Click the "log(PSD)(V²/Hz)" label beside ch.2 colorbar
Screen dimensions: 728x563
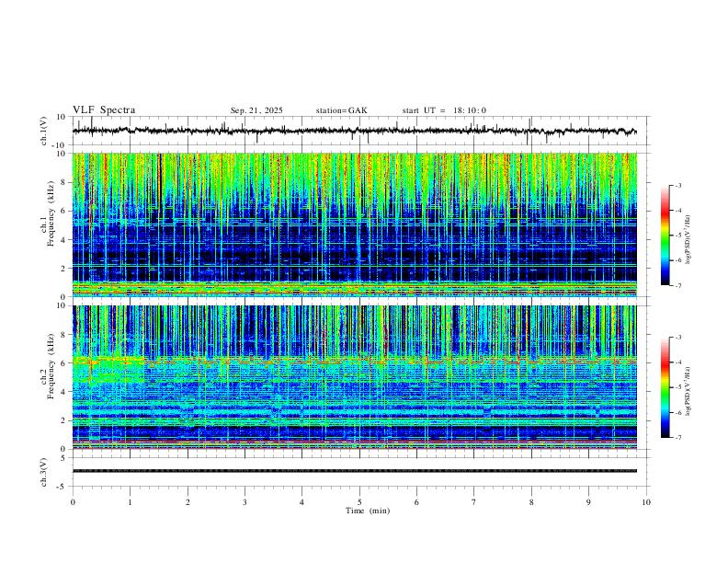click(x=688, y=391)
